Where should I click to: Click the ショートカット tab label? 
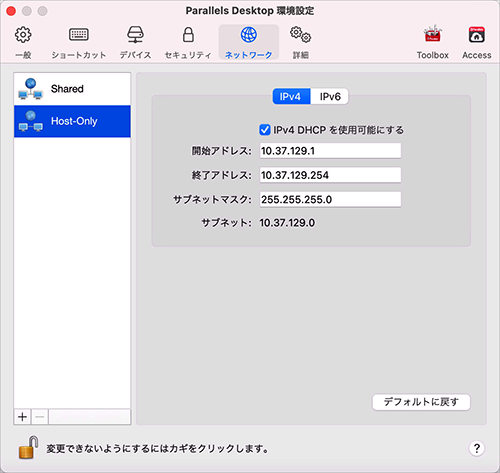(x=79, y=55)
